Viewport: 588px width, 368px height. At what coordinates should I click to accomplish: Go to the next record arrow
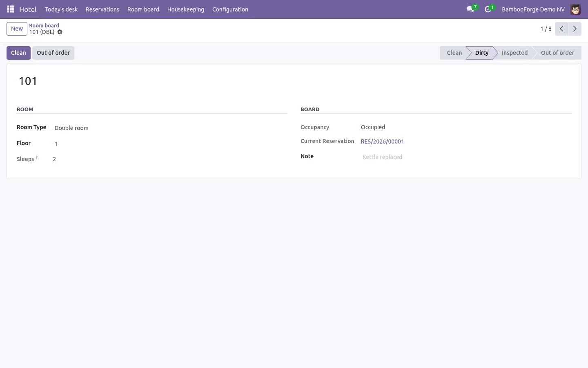pyautogui.click(x=575, y=29)
